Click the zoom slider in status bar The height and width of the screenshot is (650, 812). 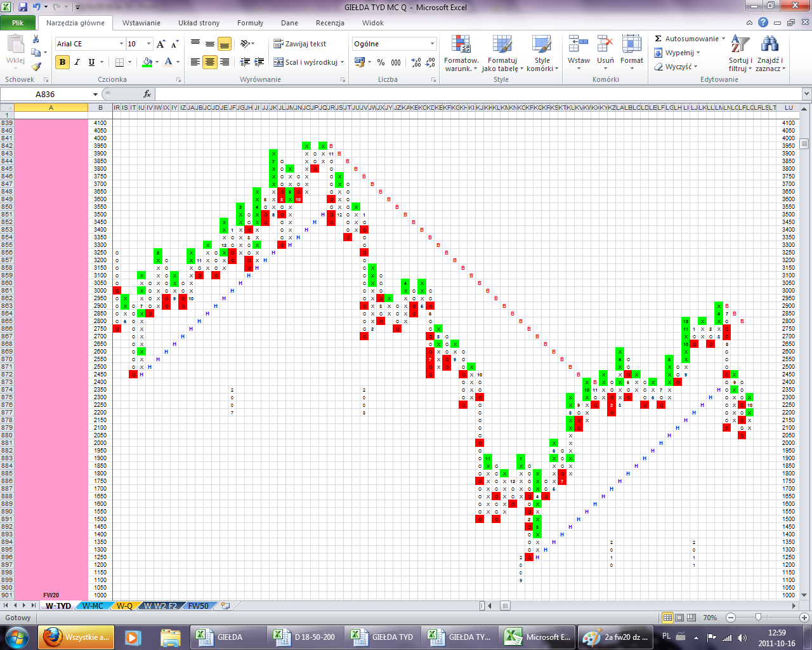759,618
